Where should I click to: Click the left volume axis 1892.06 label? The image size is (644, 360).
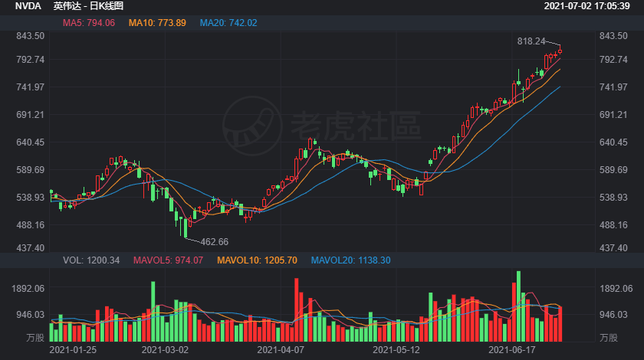point(28,289)
